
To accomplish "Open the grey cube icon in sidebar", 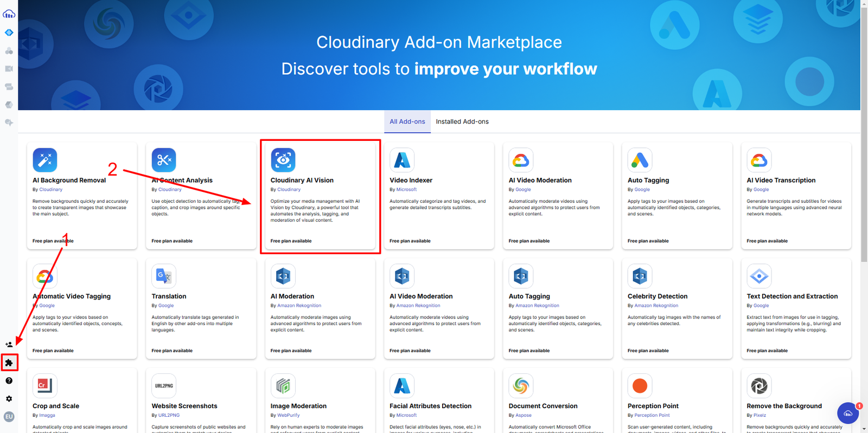I will [x=9, y=105].
